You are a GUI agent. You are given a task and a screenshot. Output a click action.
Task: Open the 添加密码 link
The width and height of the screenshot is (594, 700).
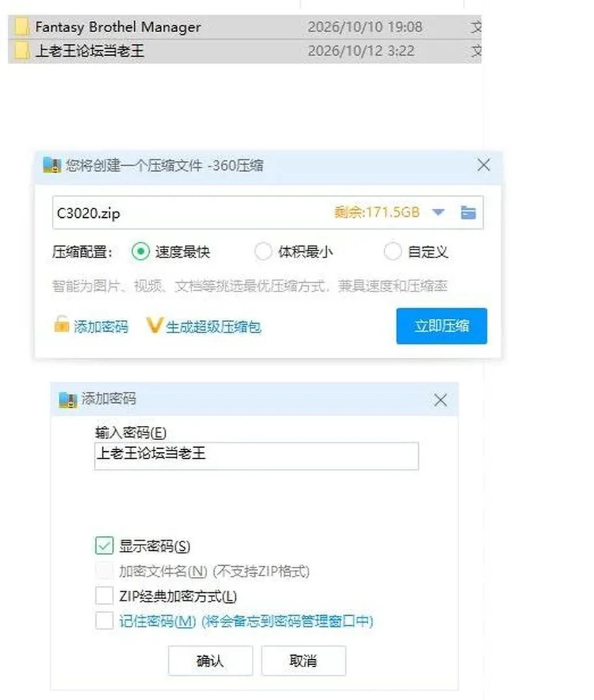click(101, 327)
